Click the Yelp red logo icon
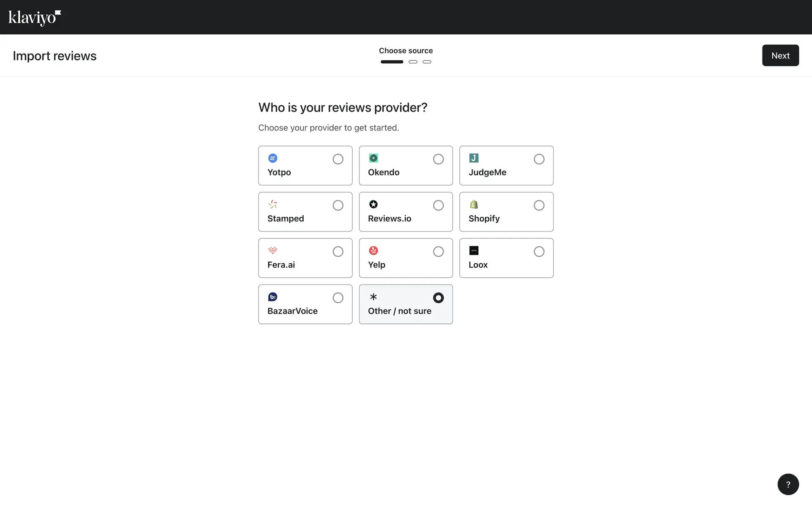 pos(373,251)
